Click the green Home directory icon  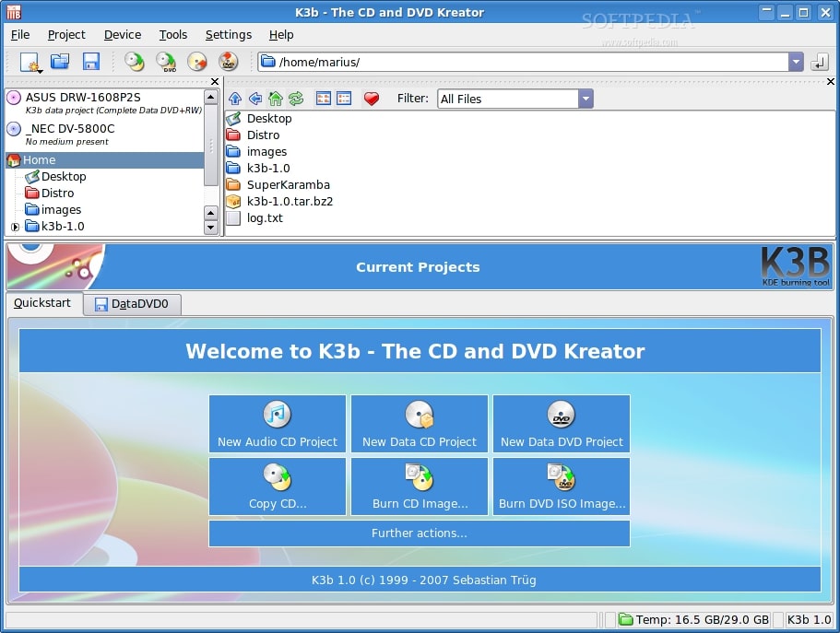coord(275,99)
